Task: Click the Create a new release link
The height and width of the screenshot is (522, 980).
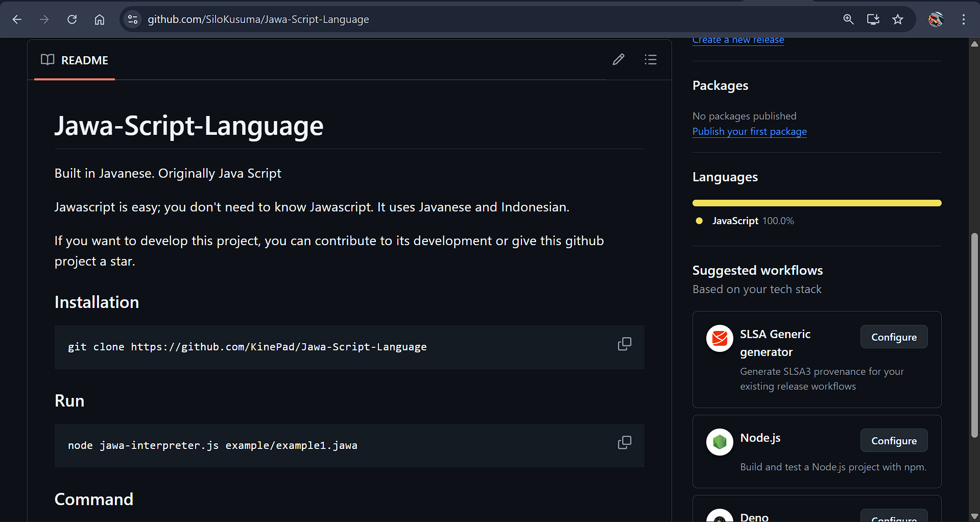Action: [737, 40]
